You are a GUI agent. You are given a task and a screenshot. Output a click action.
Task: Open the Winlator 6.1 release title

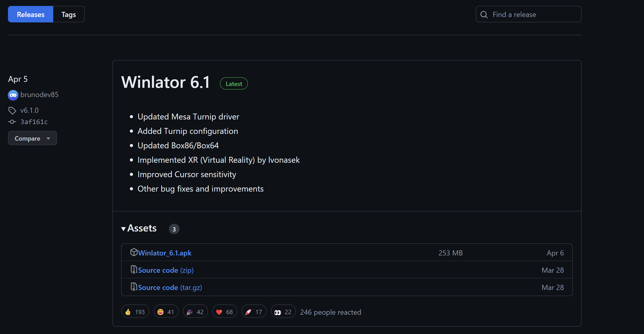point(166,82)
